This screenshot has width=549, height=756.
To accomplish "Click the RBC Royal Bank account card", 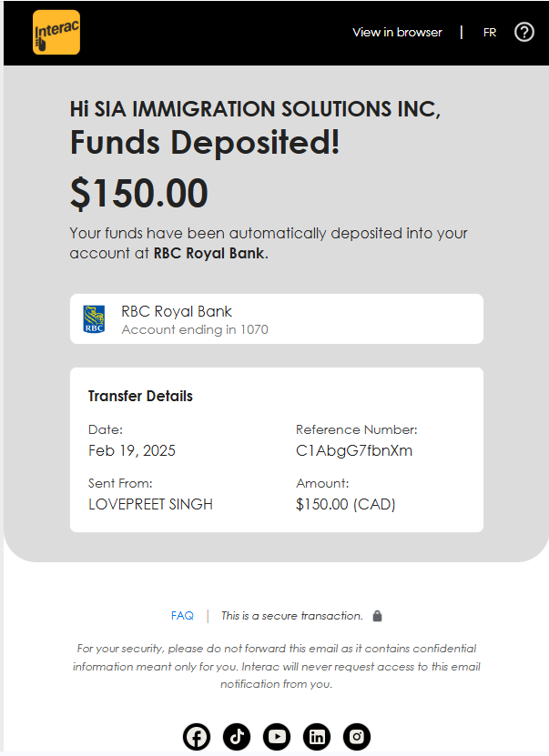I will click(x=277, y=318).
